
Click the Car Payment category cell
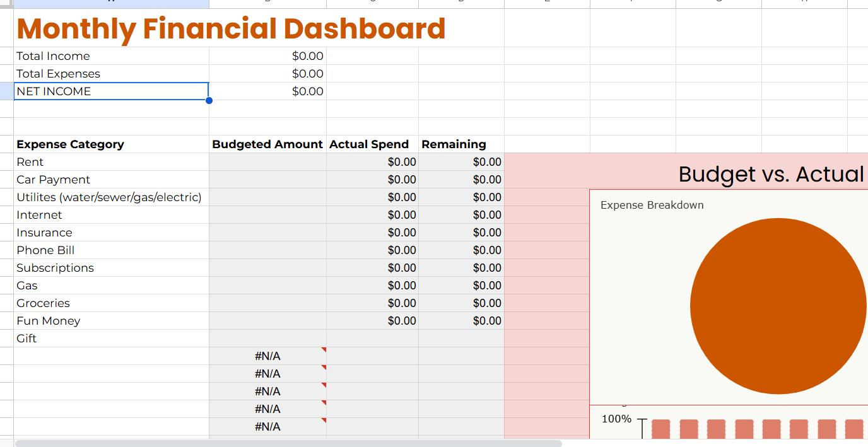pyautogui.click(x=111, y=180)
